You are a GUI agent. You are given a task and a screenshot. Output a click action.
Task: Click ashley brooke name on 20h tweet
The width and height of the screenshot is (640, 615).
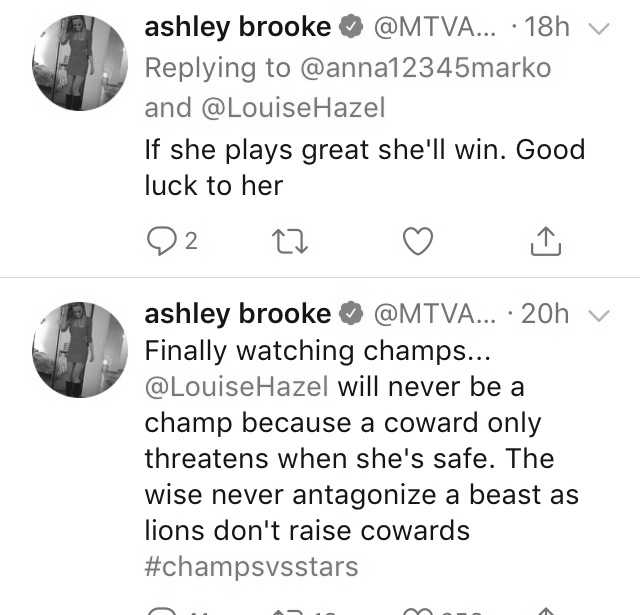coord(238,314)
